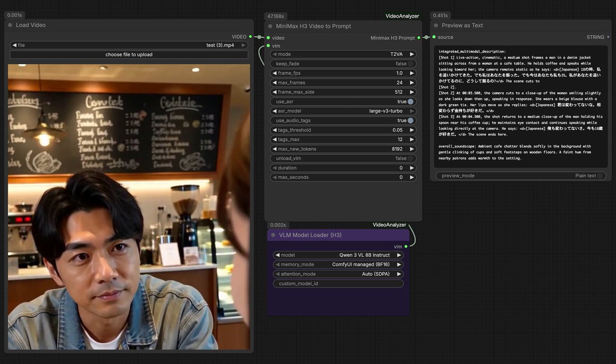The image size is (616, 364).
Task: Select the previous file with left arrow
Action: (x=14, y=45)
